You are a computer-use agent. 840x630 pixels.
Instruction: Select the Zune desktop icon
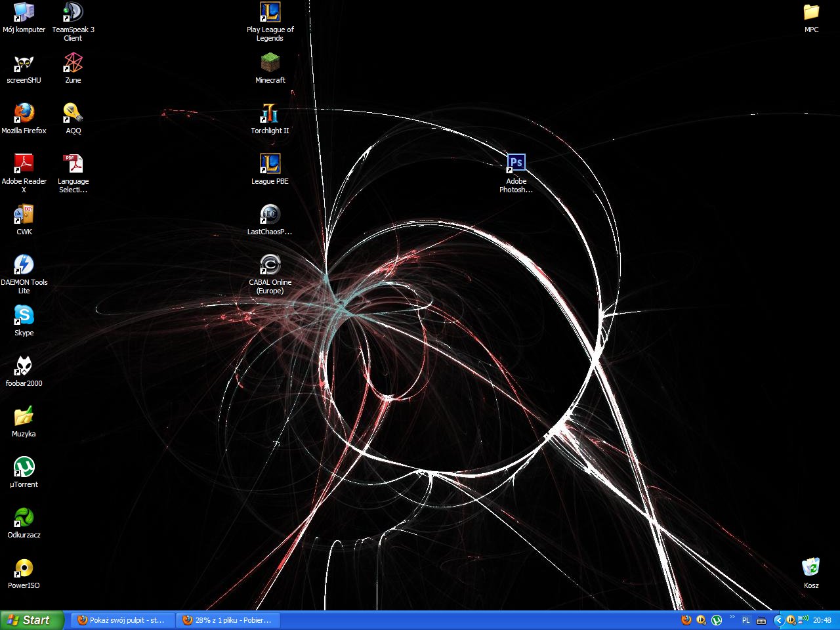pyautogui.click(x=73, y=68)
